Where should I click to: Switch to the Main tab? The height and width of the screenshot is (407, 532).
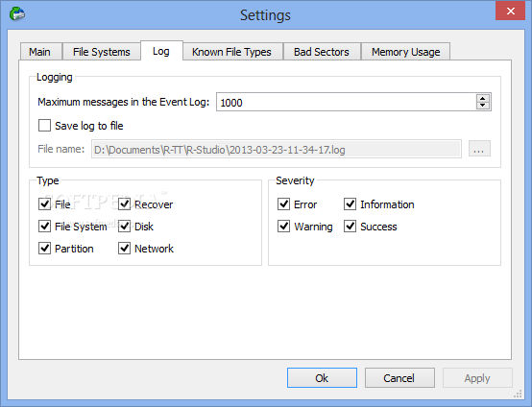41,52
